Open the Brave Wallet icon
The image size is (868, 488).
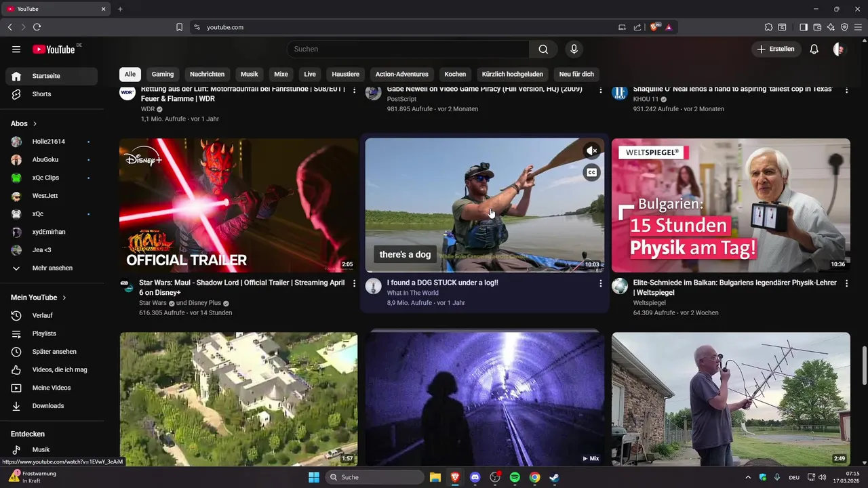(817, 27)
